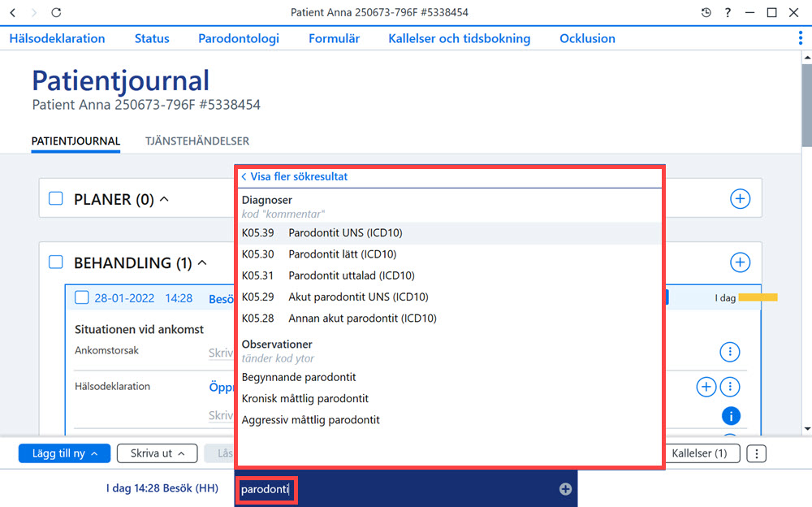The width and height of the screenshot is (812, 507).
Task: Open the Parodontologi menu
Action: pyautogui.click(x=239, y=38)
